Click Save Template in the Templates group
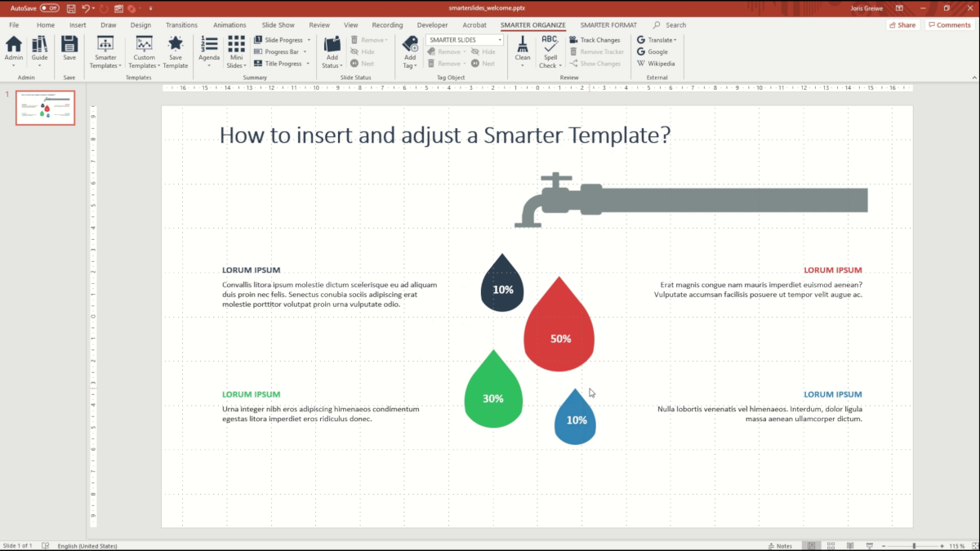The width and height of the screenshot is (980, 551). click(176, 51)
